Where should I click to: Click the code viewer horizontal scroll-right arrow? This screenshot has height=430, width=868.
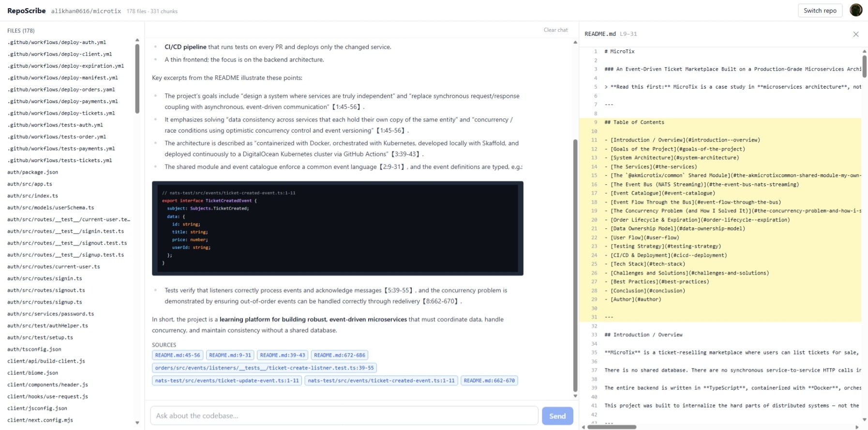click(x=857, y=427)
